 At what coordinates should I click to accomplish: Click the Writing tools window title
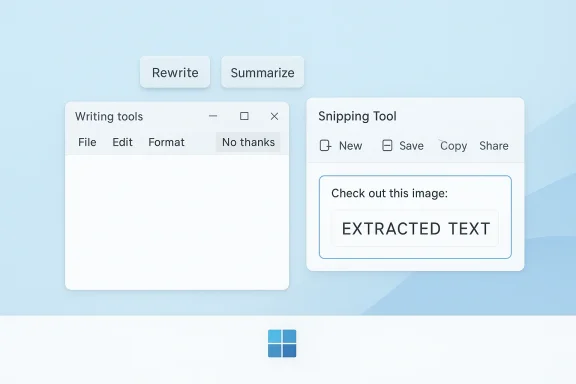pyautogui.click(x=109, y=116)
